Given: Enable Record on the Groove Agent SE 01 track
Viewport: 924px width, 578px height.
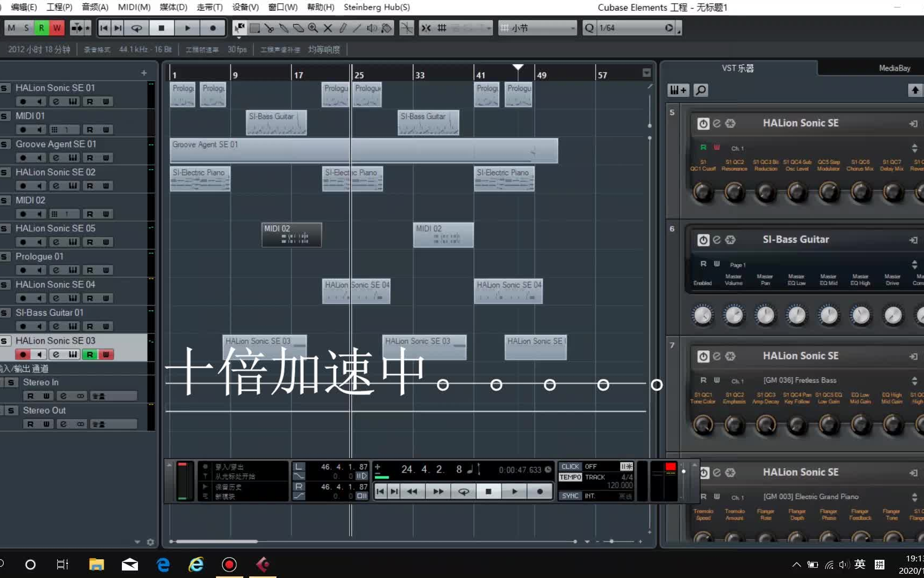Looking at the screenshot, I should pyautogui.click(x=22, y=157).
